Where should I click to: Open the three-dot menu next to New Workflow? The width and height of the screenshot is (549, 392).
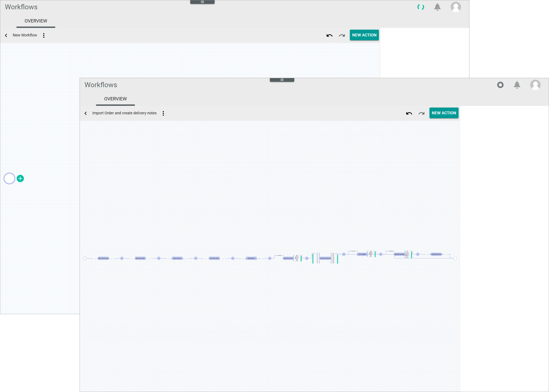point(44,35)
